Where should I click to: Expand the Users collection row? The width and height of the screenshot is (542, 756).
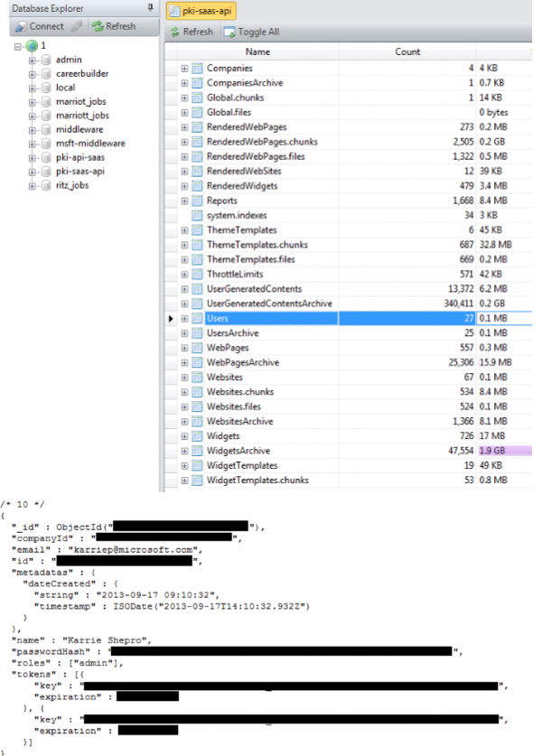click(x=184, y=319)
